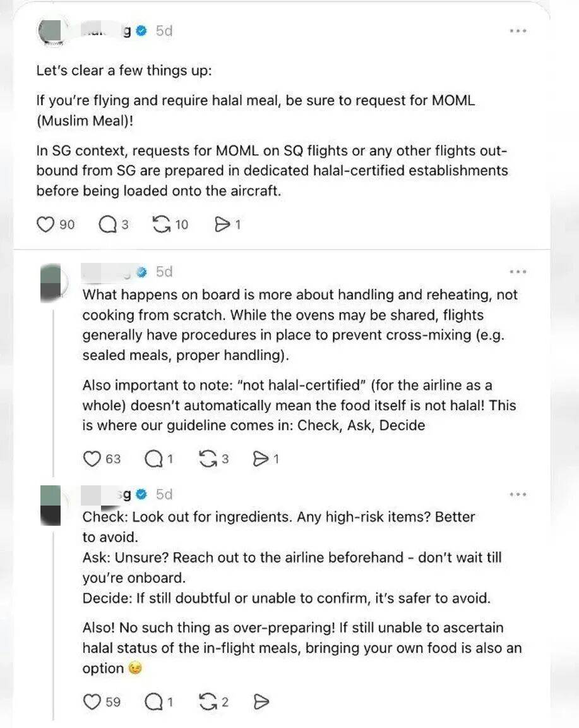579x728 pixels.
Task: Open the avatar on the second post
Action: [51, 282]
